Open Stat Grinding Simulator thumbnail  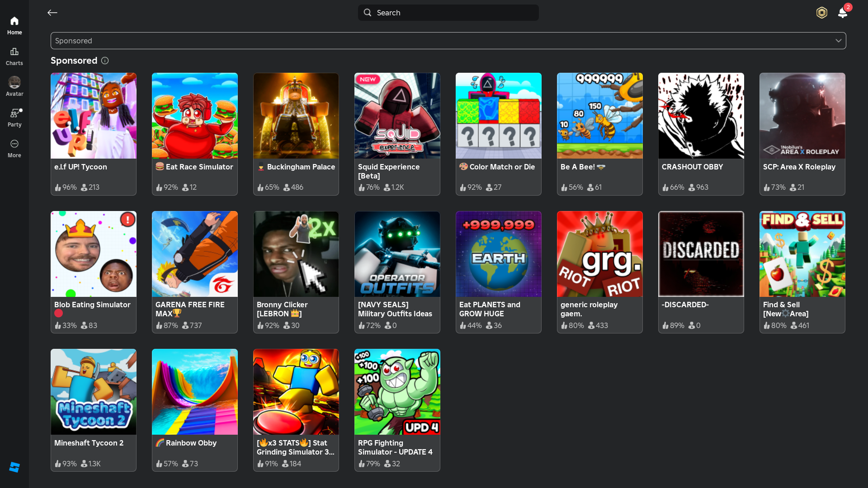(296, 392)
